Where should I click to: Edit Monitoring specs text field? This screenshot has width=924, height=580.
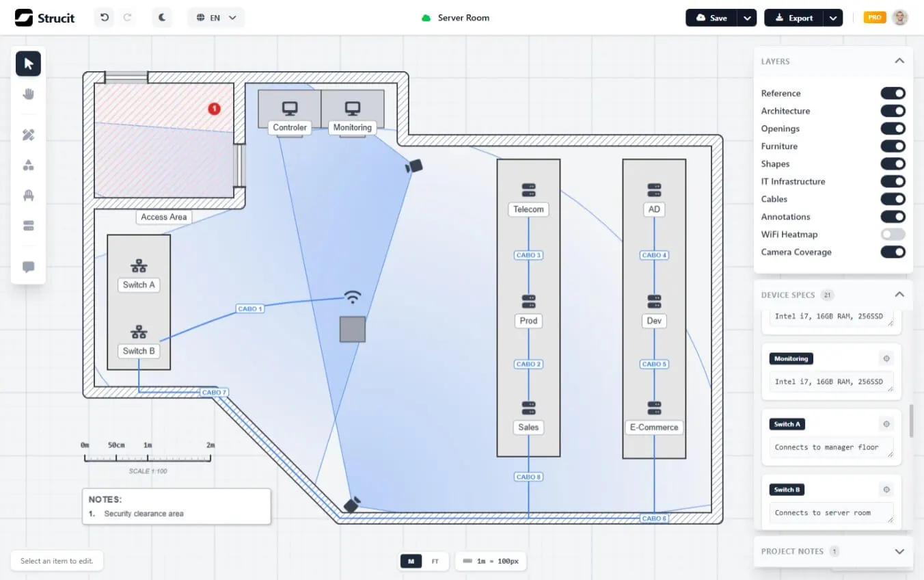point(831,382)
